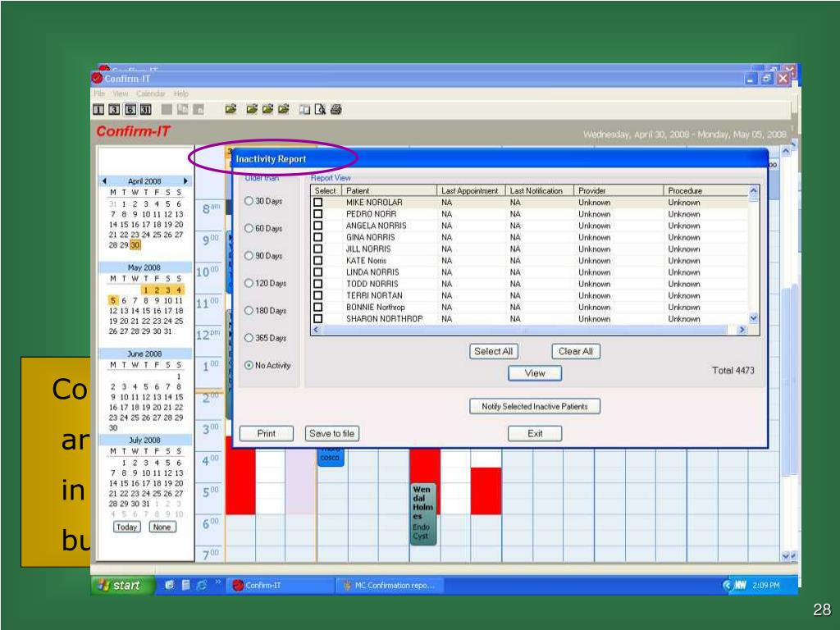The height and width of the screenshot is (630, 840).
Task: Click the Today button under the calendars
Action: click(126, 527)
